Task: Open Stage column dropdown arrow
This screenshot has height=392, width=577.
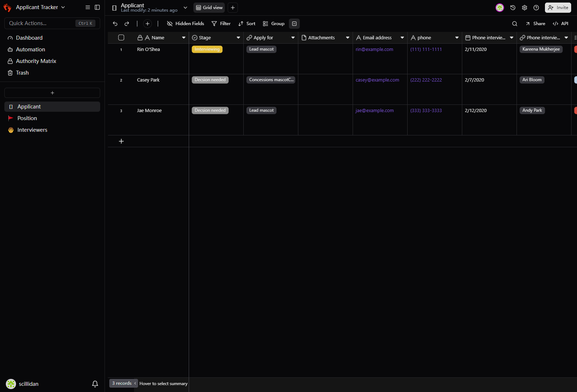Action: coord(238,37)
